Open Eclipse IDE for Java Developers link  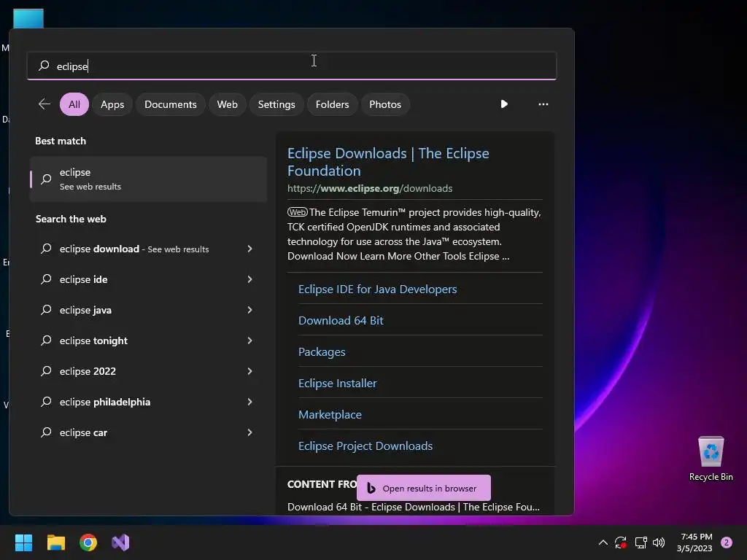point(377,289)
